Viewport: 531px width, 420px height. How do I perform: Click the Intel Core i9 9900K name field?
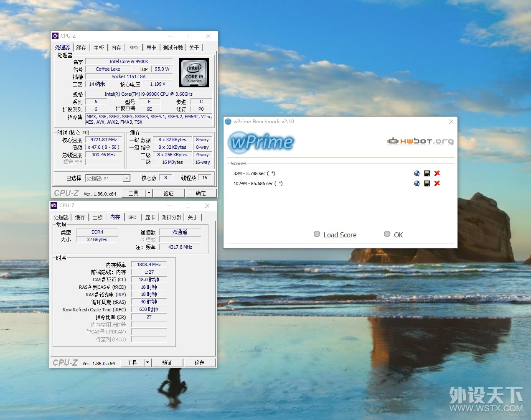pyautogui.click(x=129, y=61)
